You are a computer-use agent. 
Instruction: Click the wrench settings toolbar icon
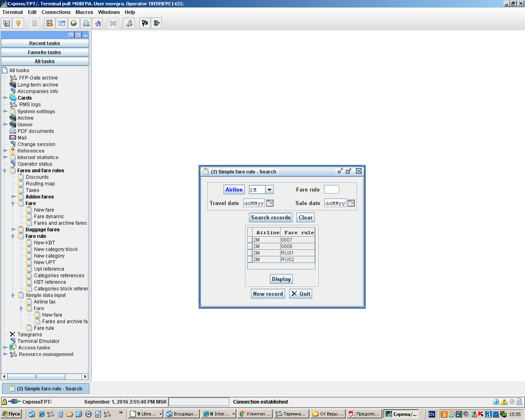[129, 23]
